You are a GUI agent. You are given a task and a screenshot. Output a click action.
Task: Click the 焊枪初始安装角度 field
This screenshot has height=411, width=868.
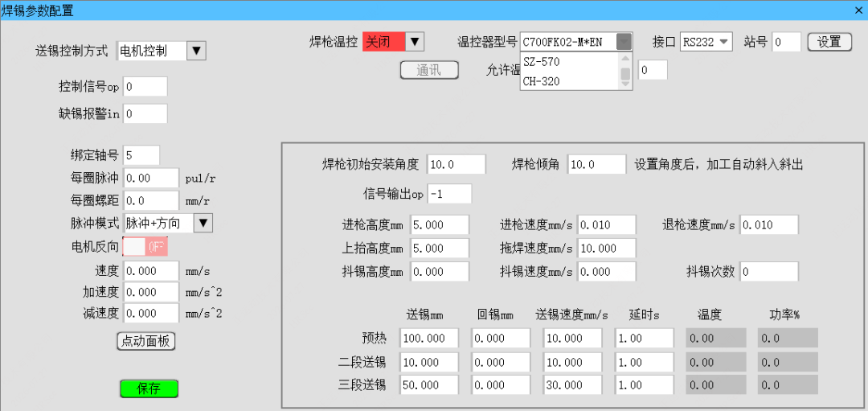(x=457, y=165)
